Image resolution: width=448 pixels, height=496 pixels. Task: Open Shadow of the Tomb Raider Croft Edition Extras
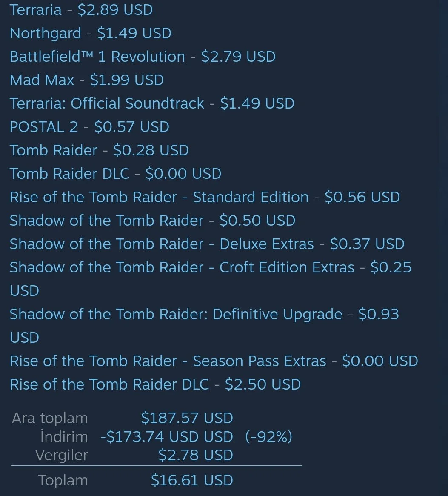[x=211, y=279]
